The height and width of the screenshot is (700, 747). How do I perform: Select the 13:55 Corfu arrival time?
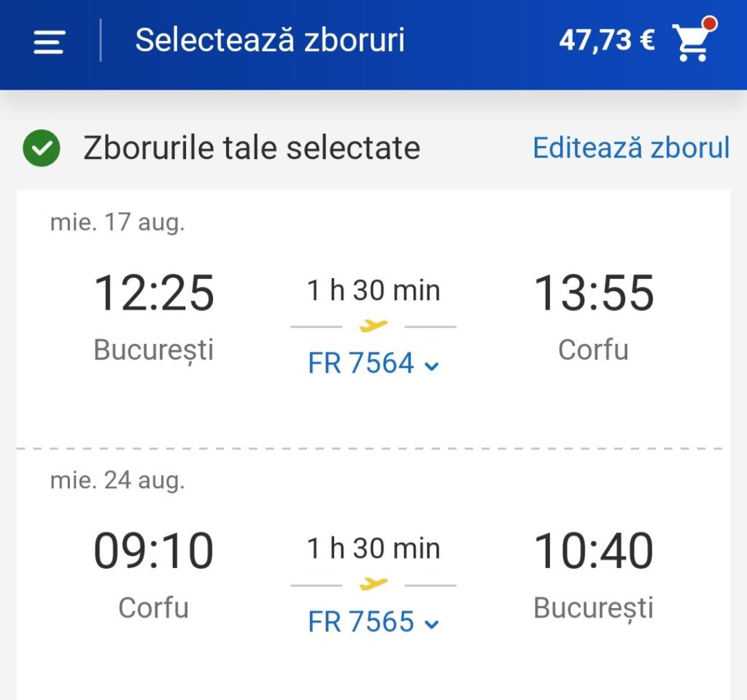[x=594, y=293]
